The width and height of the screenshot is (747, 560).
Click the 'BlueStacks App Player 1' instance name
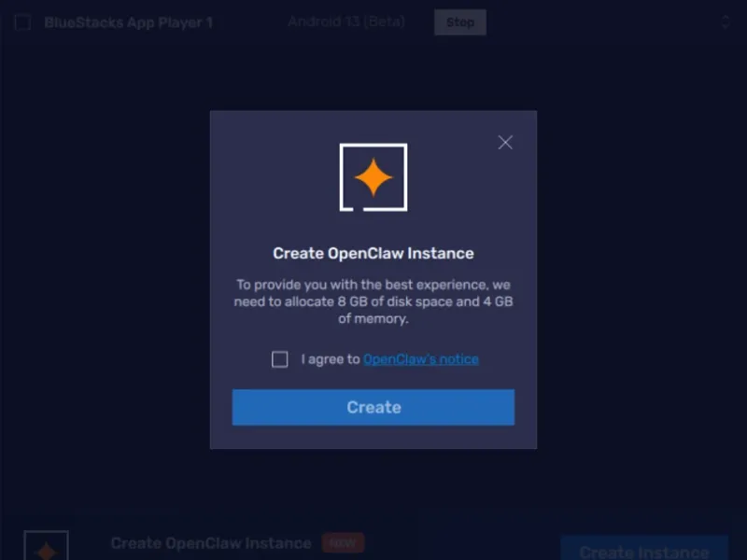tap(128, 22)
